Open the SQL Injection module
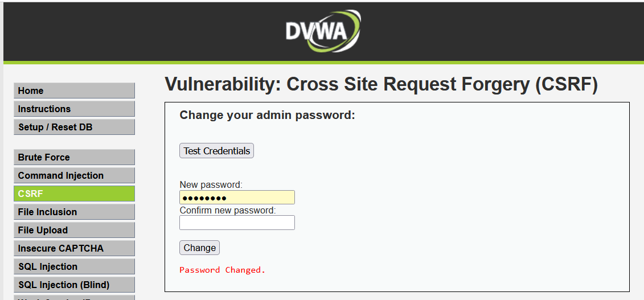 pyautogui.click(x=74, y=266)
